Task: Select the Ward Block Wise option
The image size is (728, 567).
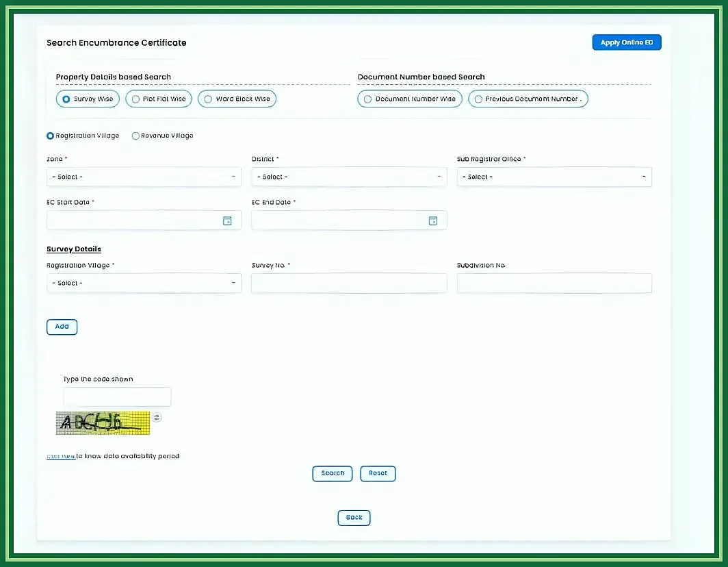Action: click(237, 99)
